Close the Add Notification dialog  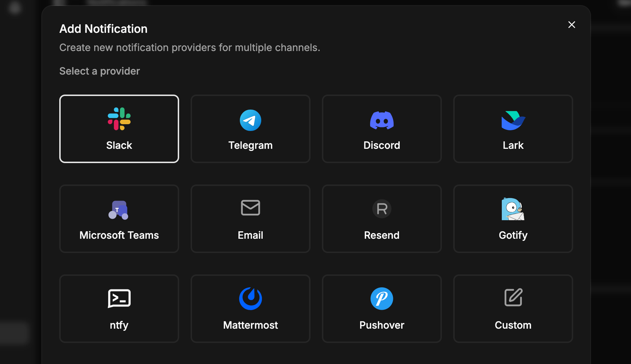(572, 25)
